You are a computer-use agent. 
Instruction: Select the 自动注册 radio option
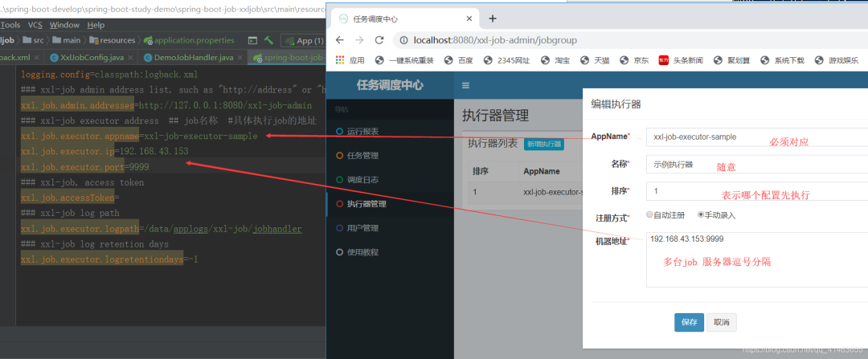(x=649, y=214)
